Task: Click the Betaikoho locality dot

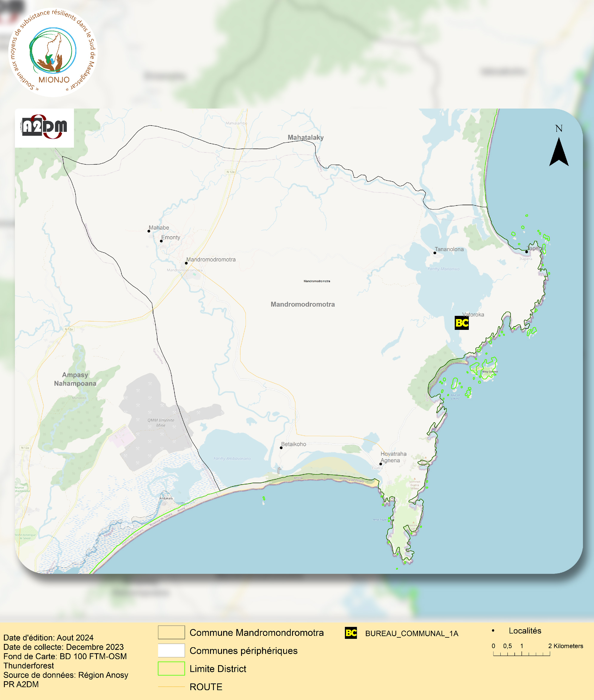Action: (x=281, y=448)
